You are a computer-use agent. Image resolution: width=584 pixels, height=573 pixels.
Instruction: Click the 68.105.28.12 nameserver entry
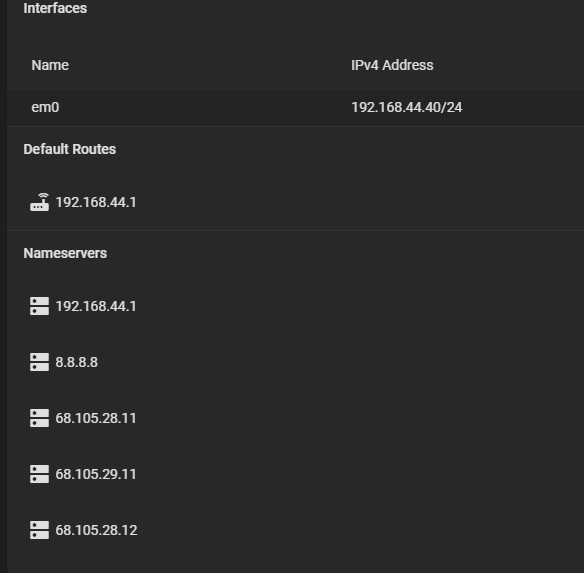tap(96, 530)
